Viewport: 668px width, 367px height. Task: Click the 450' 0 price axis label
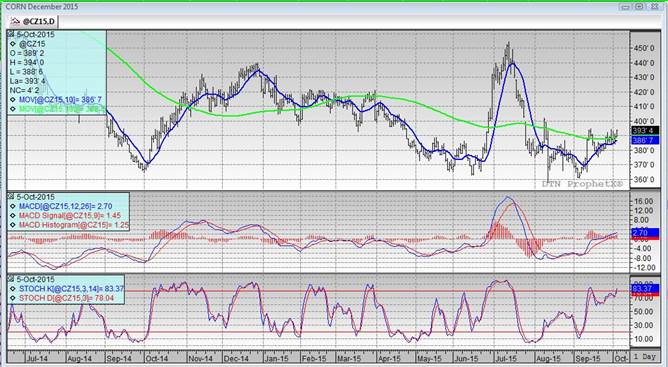coord(644,49)
